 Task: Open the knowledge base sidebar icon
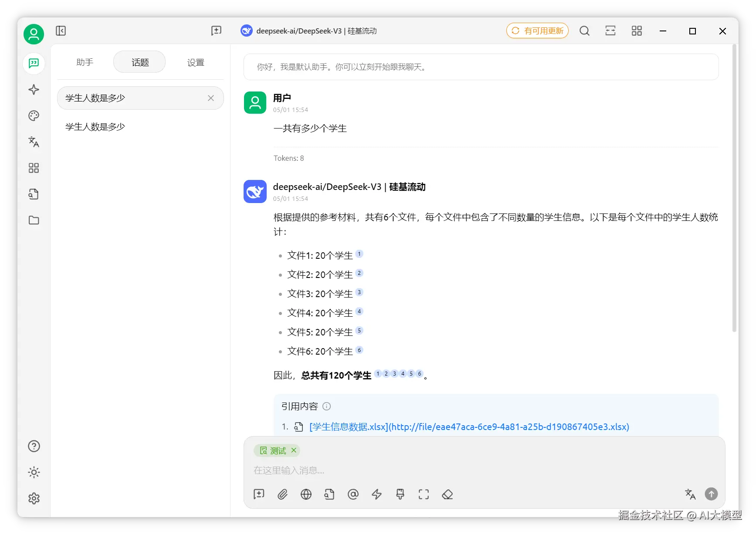tap(34, 194)
